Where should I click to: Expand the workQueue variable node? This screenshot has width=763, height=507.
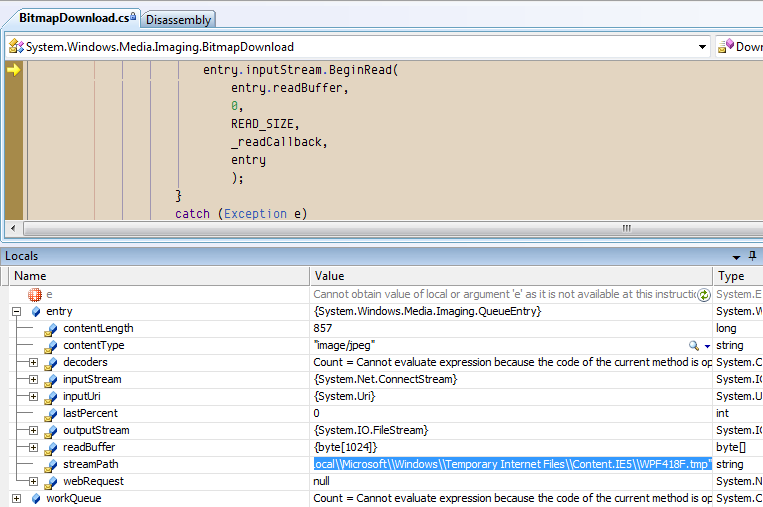point(16,498)
